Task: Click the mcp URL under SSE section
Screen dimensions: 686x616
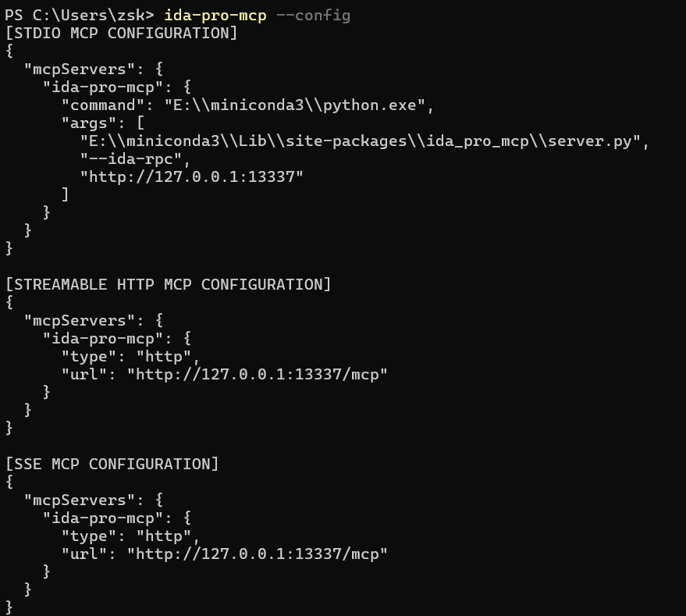Action: (x=257, y=554)
